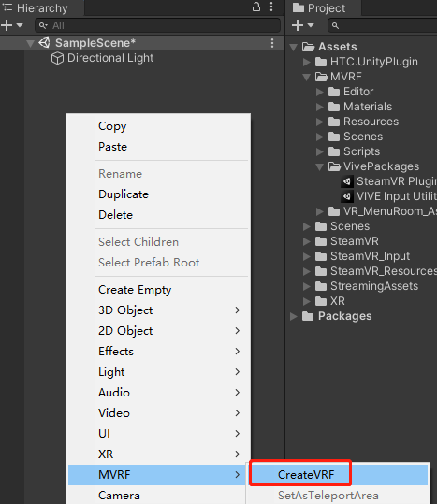Open the 2D Object submenu
Image resolution: width=437 pixels, height=504 pixels.
(x=158, y=331)
